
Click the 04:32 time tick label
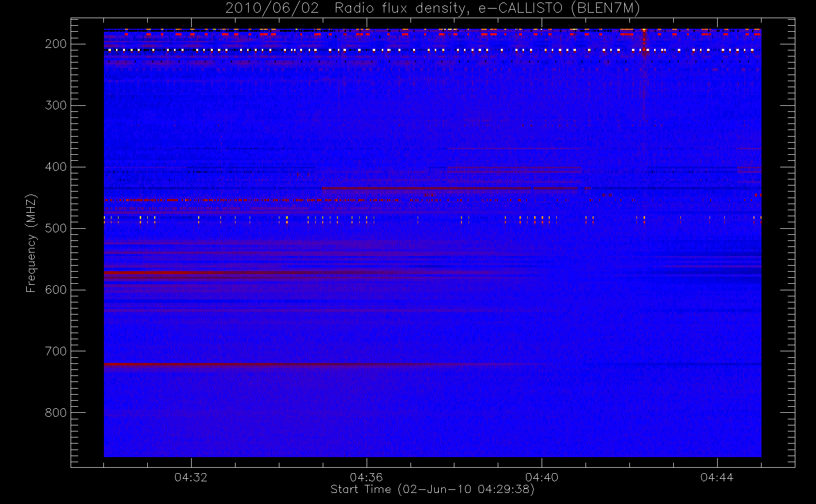tap(191, 477)
